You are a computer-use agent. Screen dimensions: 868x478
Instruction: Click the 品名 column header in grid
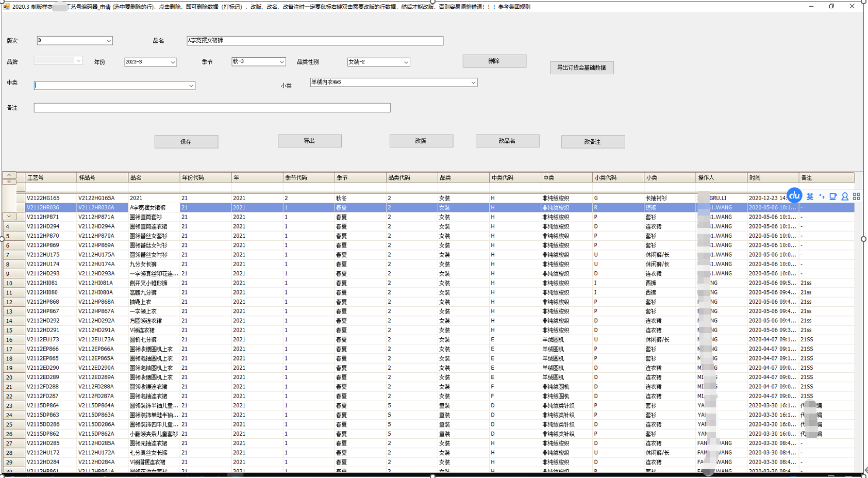click(x=154, y=177)
